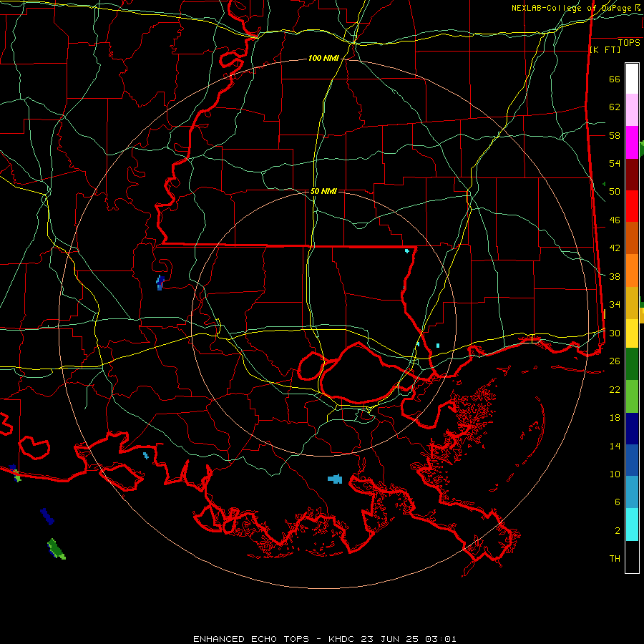Click the 'KHDC' radar site identifier
Image resolution: width=644 pixels, height=644 pixels.
pos(342,639)
